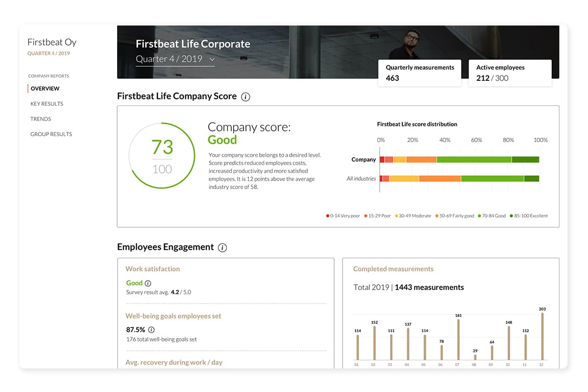Click the 70-84 Good legend entry
Screen dimensions: 588x392
[x=492, y=216]
